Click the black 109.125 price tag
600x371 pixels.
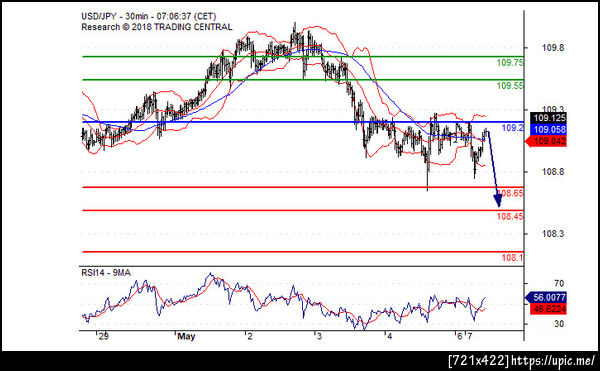coord(548,118)
